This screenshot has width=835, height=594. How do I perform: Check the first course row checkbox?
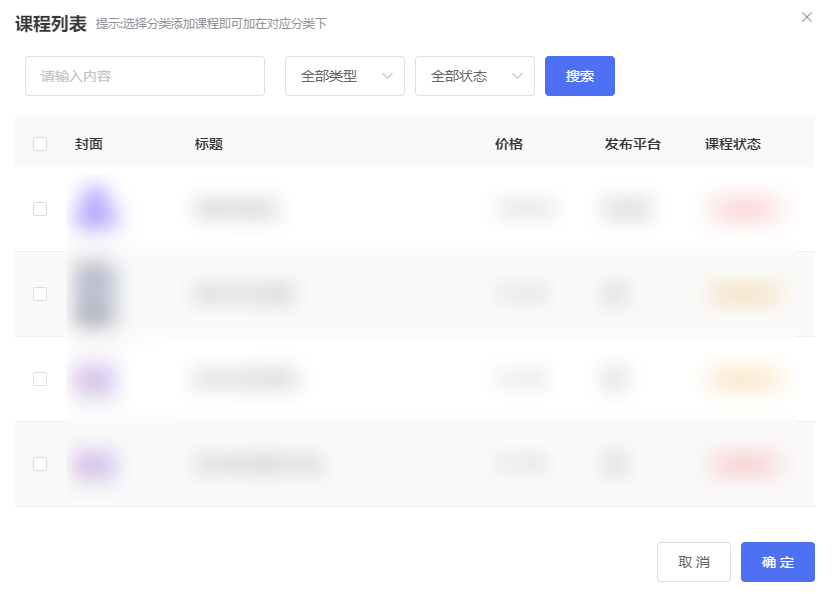pos(40,209)
